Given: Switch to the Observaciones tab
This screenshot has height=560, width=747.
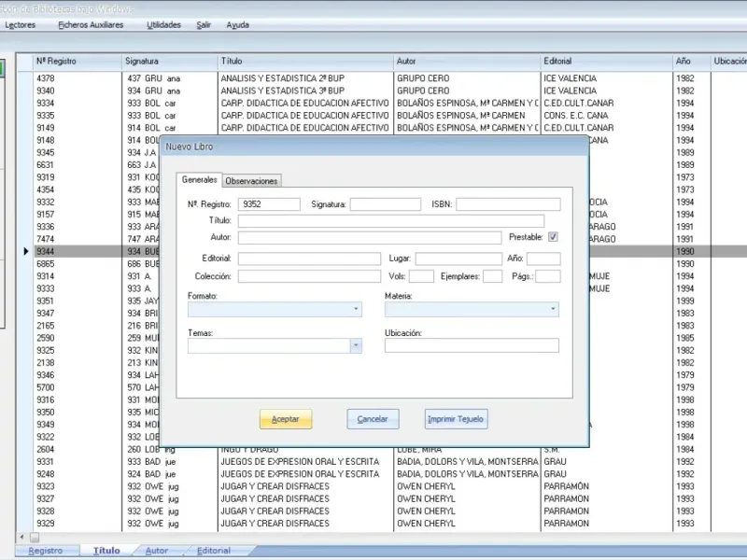Looking at the screenshot, I should tap(251, 180).
